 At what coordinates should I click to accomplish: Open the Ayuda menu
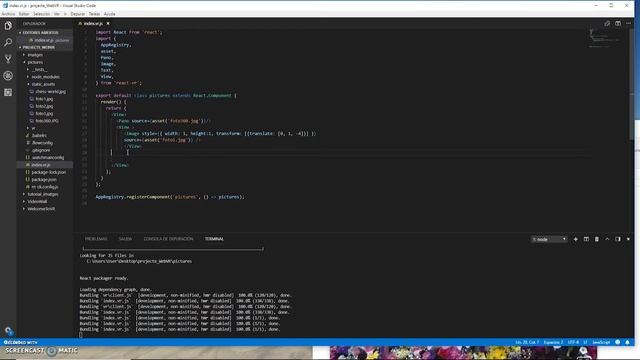point(109,14)
